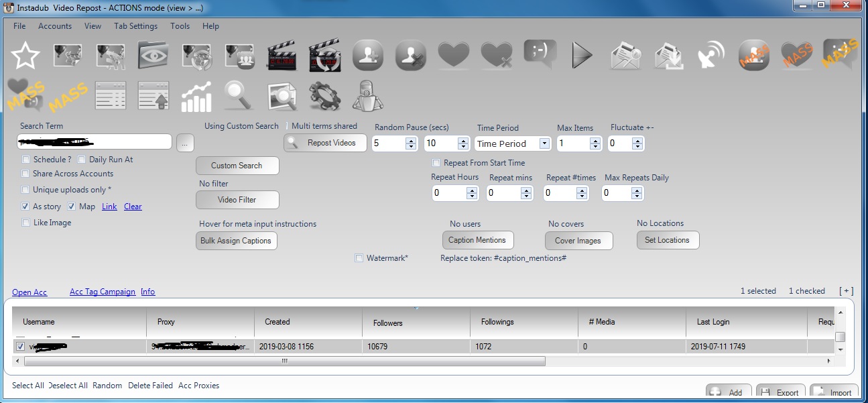Screen dimensions: 868x403
Task: Click the list with upload arrow icon
Action: pyautogui.click(x=153, y=96)
